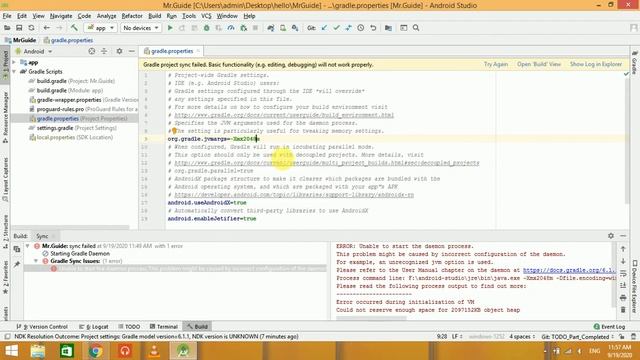The height and width of the screenshot is (360, 640).
Task: Select build.gradle (Project: Mr.Guide) file
Action: click(72, 81)
